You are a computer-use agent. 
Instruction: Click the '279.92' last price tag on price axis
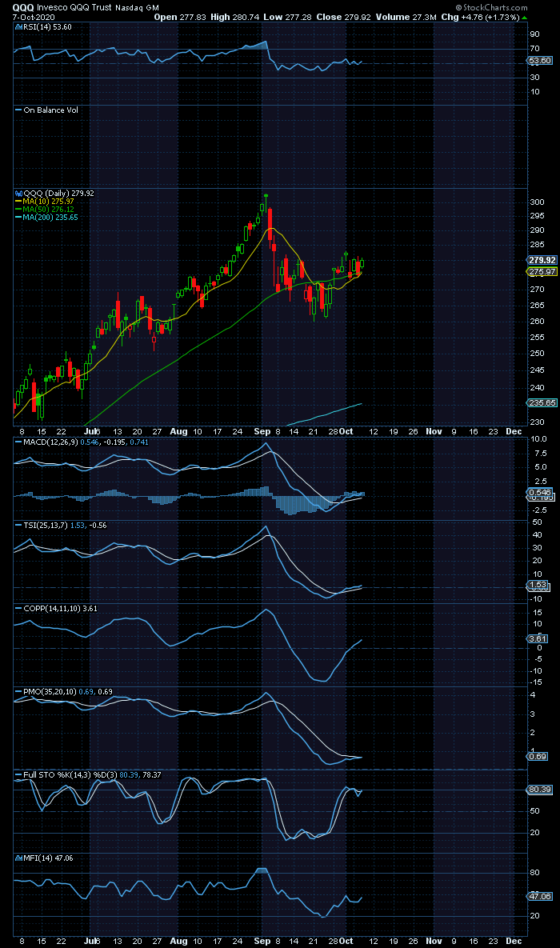tap(542, 260)
